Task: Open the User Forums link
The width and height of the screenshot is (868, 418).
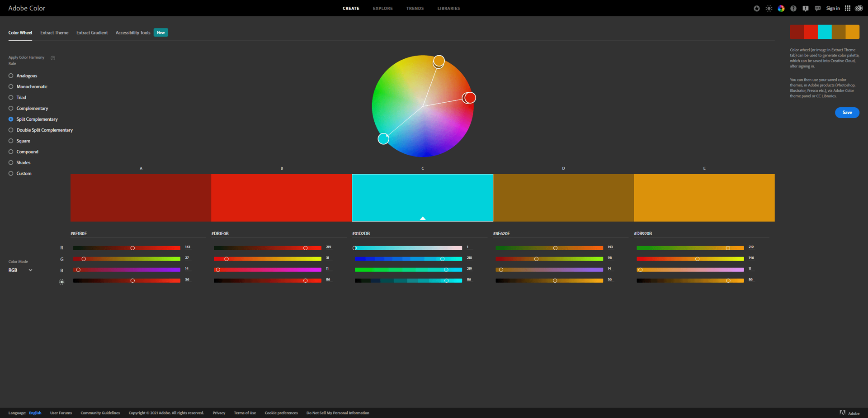Action: [61, 413]
